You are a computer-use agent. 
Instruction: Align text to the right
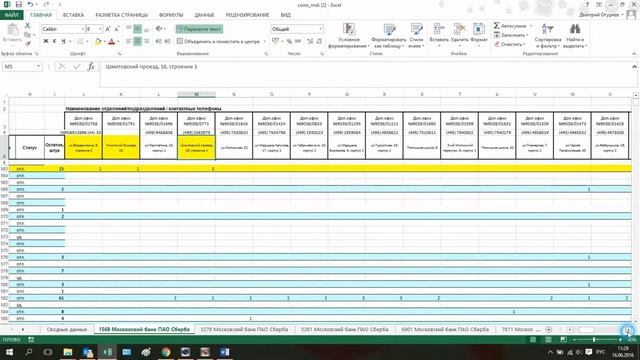click(x=147, y=41)
